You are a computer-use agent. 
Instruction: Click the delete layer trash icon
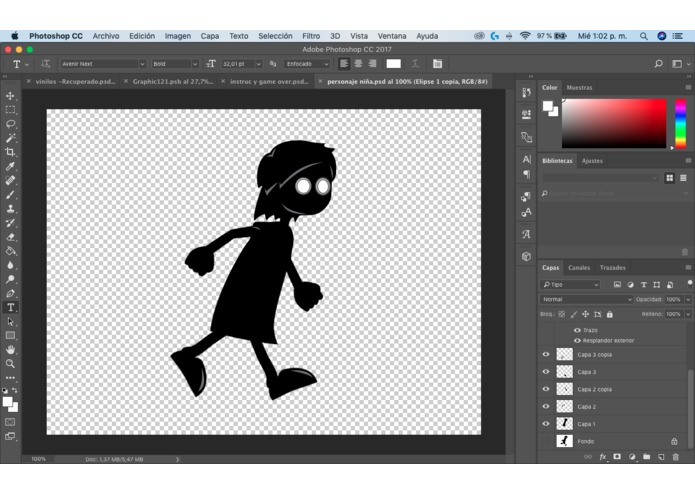[x=675, y=457]
